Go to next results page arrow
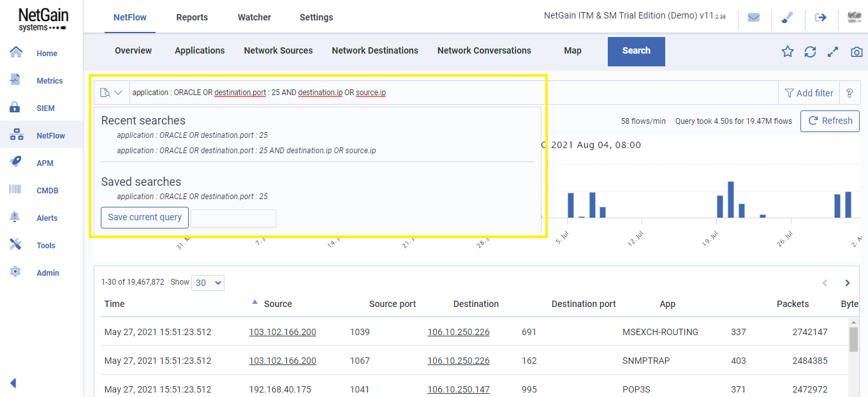The width and height of the screenshot is (868, 397). click(847, 283)
